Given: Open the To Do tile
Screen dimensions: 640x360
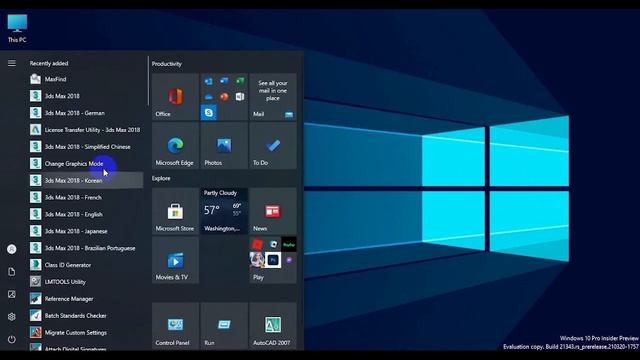Looking at the screenshot, I should [273, 146].
